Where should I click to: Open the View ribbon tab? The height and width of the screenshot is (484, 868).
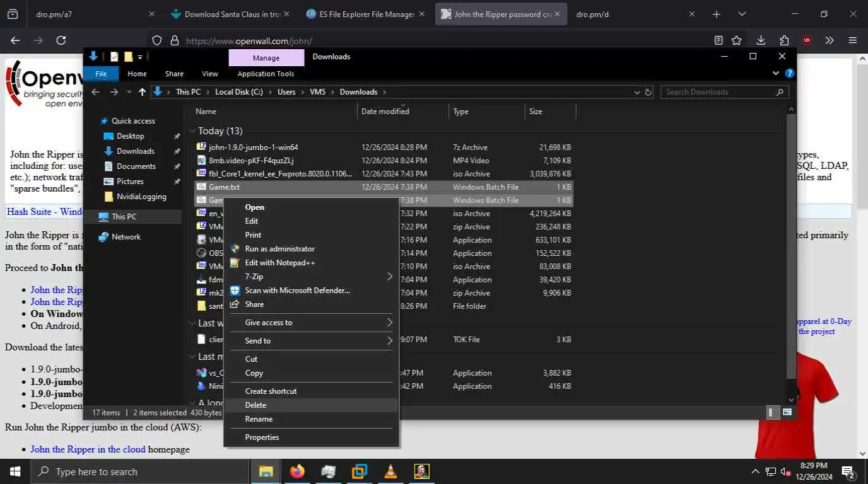pyautogui.click(x=210, y=74)
